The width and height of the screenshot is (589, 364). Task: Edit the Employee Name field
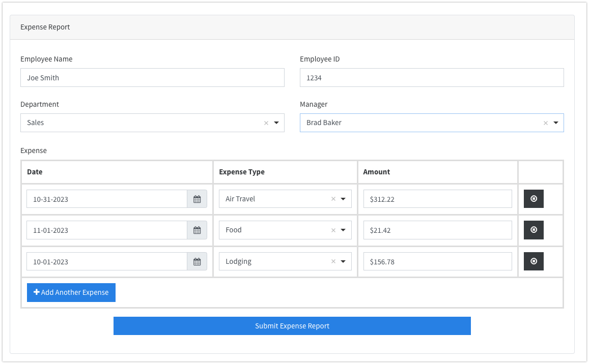click(152, 78)
